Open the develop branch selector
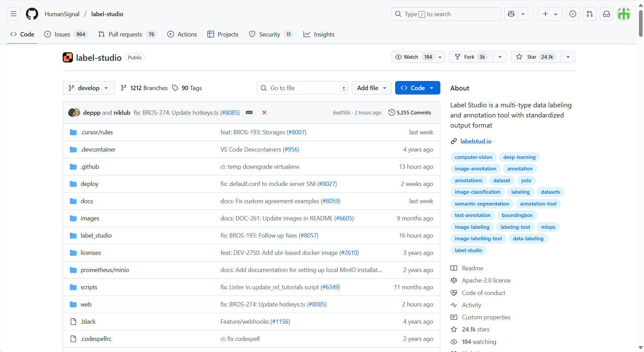This screenshot has width=644, height=352. (89, 88)
